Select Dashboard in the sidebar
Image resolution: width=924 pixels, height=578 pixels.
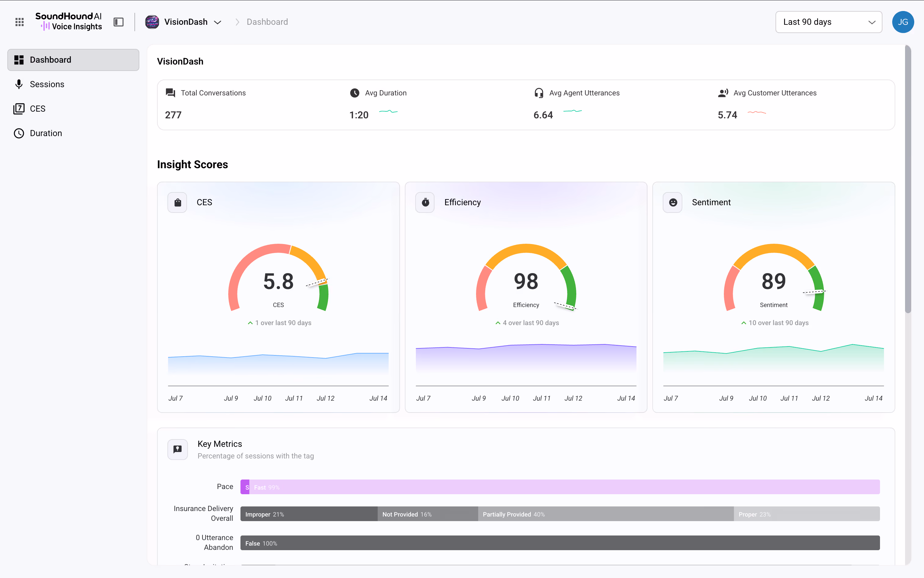[x=73, y=60]
